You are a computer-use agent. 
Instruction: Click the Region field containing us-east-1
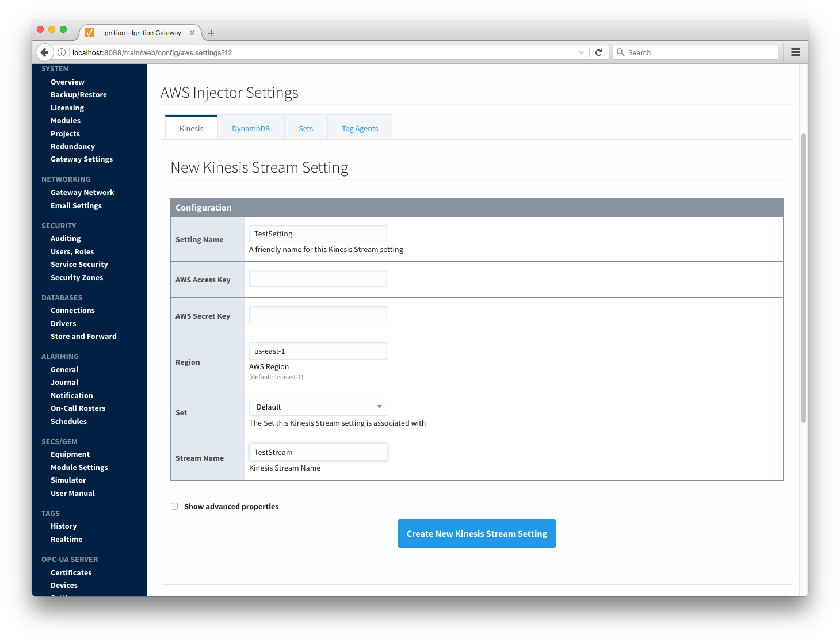(318, 351)
